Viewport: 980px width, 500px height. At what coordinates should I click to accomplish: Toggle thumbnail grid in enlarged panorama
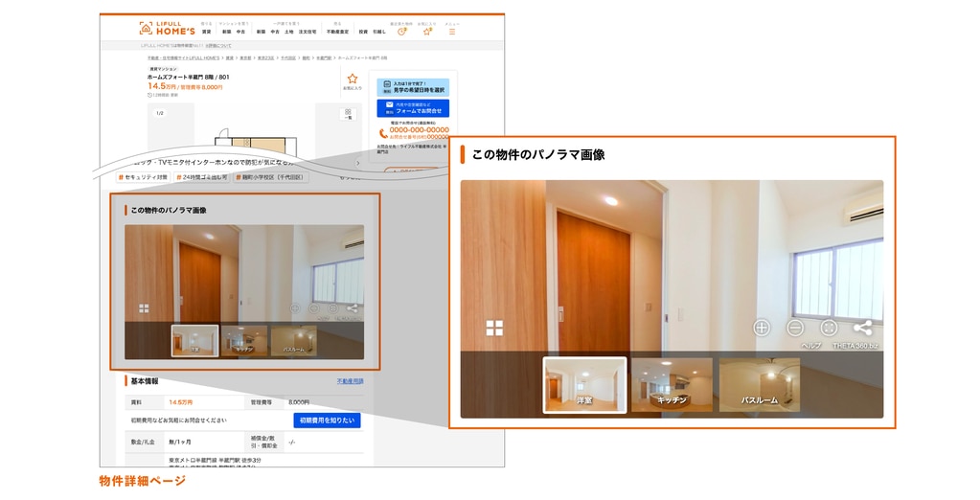[x=494, y=329]
